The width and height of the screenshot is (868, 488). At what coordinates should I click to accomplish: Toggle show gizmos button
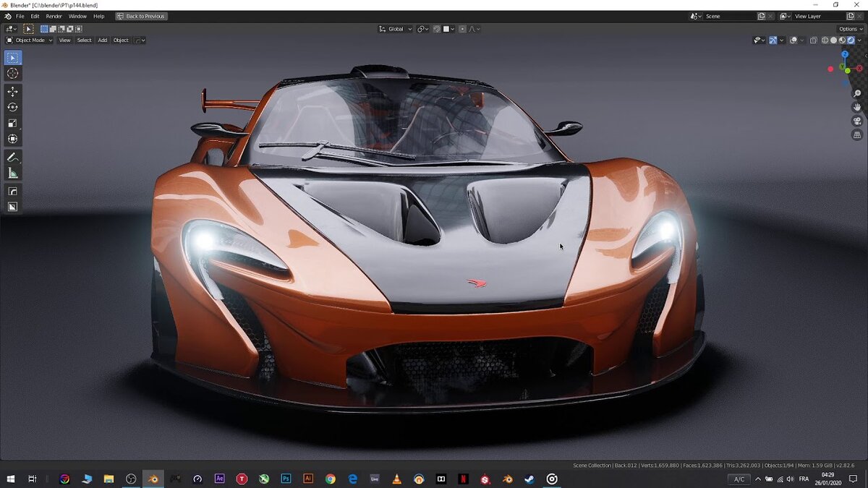tap(773, 40)
